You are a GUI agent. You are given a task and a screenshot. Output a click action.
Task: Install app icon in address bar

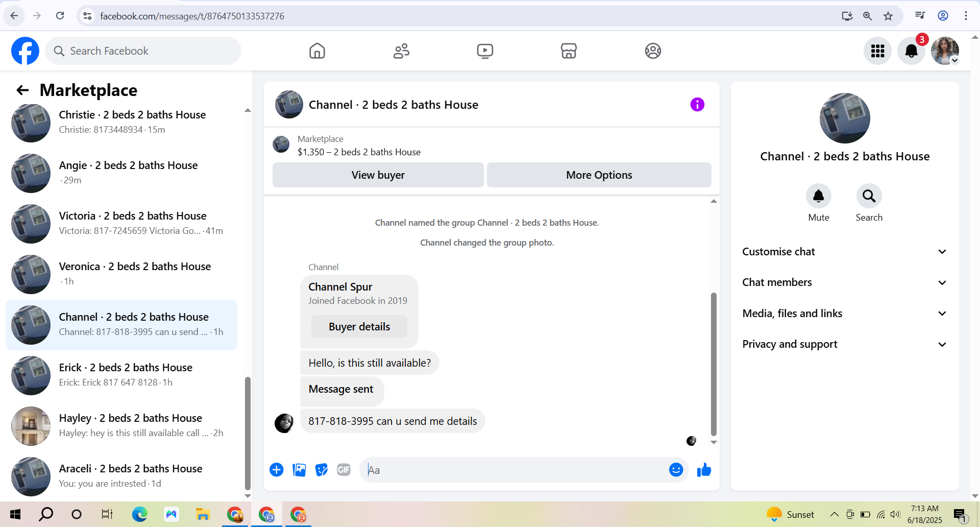tap(847, 16)
